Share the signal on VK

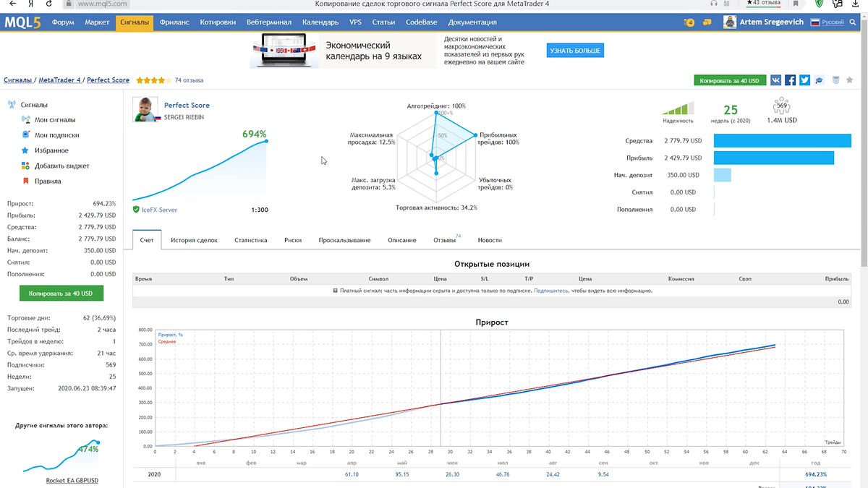tap(776, 80)
